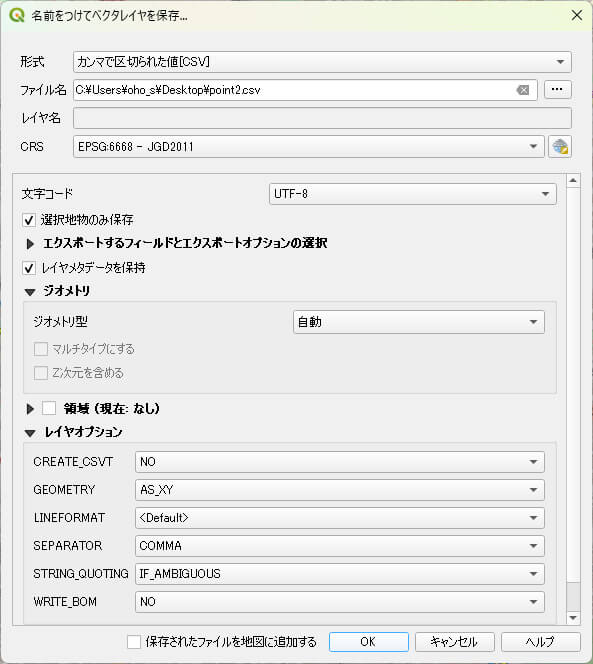593x664 pixels.
Task: Open the file browse ellipsis button
Action: pos(557,89)
